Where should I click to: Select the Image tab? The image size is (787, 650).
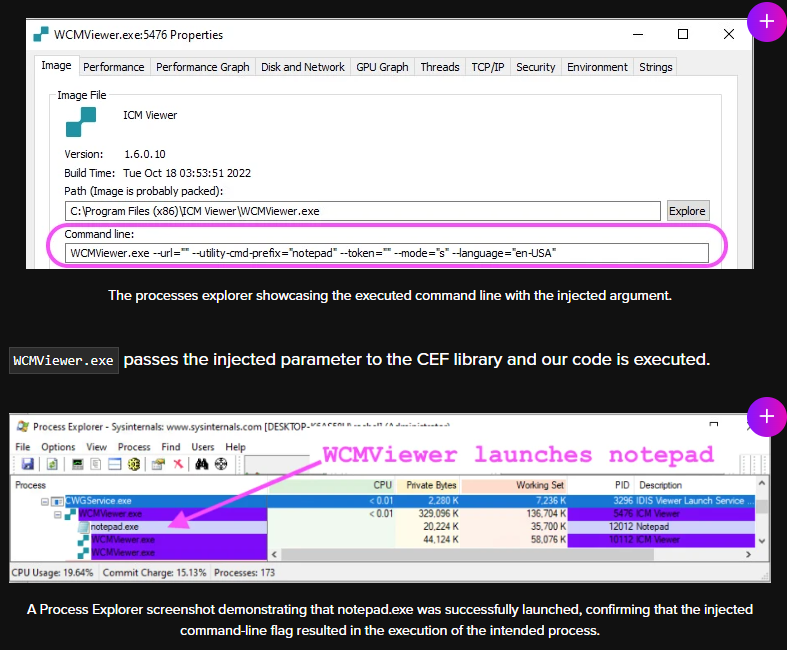(56, 66)
